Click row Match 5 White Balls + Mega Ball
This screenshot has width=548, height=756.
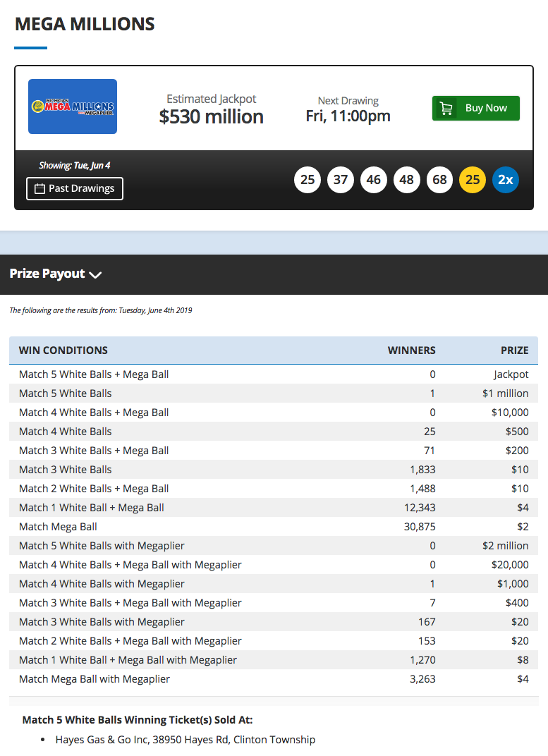(274, 374)
